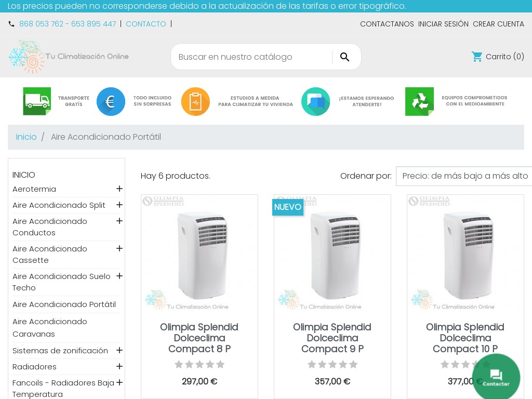Click the orange clipboard studies icon

(x=195, y=101)
